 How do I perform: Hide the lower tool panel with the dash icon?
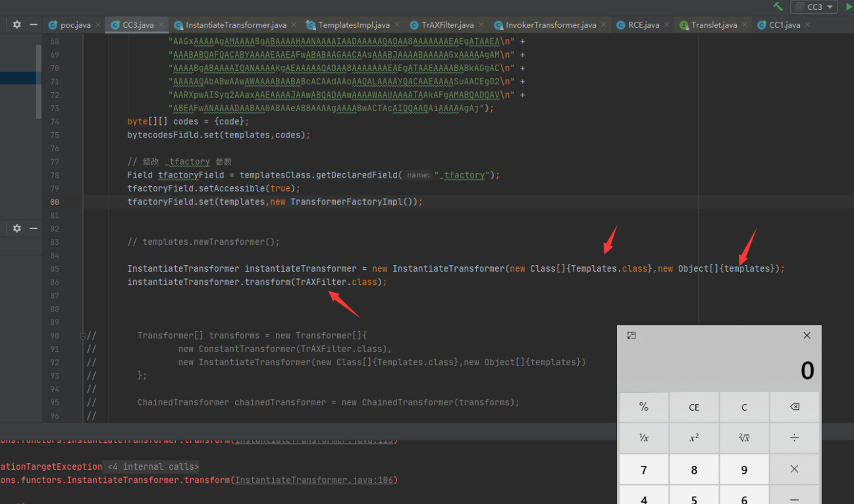pos(34,228)
